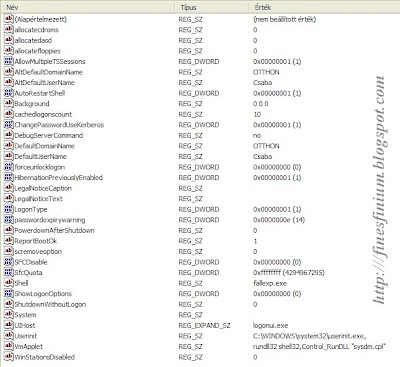Screen dimensions: 400x367
Task: Click the 0xffffffff (4294967295) value
Action: 289,272
